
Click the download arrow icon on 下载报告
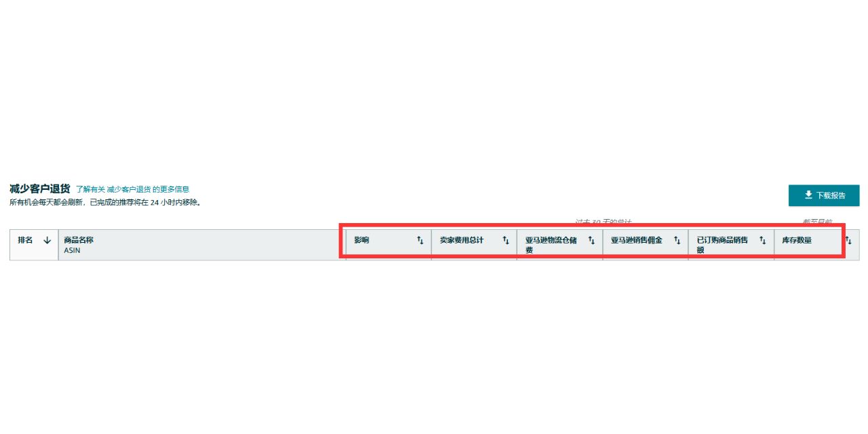click(x=808, y=195)
